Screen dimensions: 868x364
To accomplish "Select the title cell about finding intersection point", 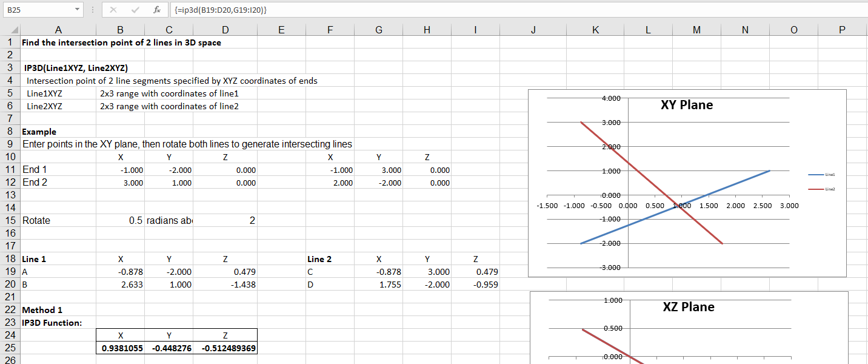I will [x=121, y=42].
